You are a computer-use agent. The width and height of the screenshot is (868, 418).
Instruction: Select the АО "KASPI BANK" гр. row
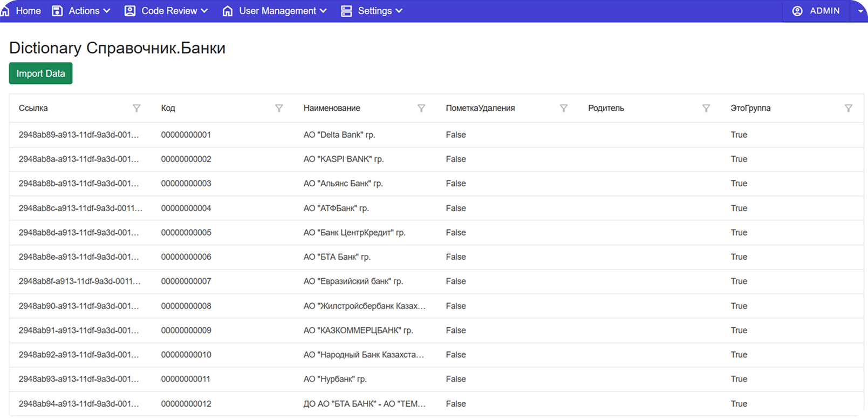(x=344, y=159)
